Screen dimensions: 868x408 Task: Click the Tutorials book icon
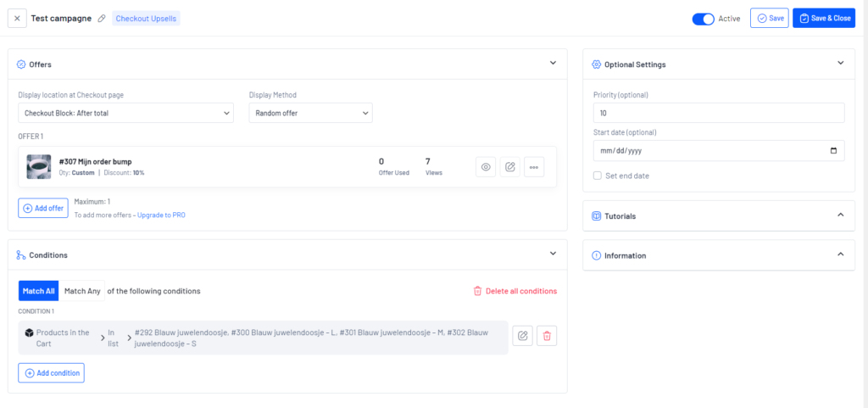[596, 216]
